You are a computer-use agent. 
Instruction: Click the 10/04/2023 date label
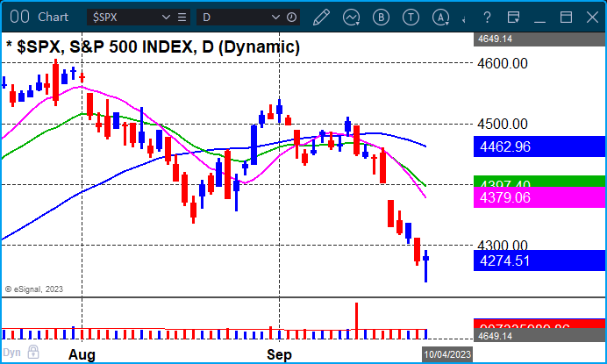click(447, 354)
